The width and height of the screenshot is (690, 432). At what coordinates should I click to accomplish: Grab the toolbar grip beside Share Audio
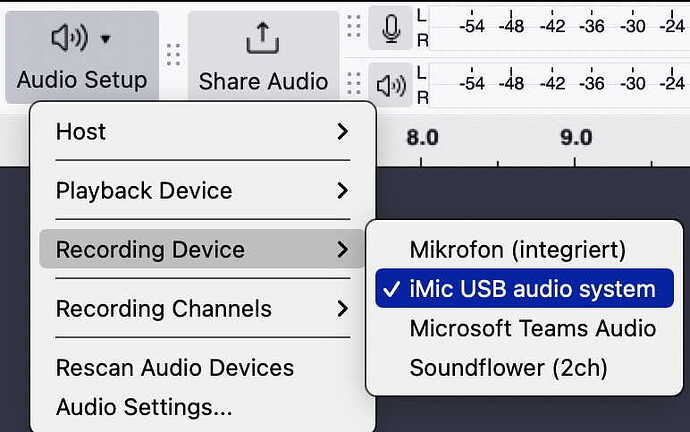pyautogui.click(x=173, y=55)
